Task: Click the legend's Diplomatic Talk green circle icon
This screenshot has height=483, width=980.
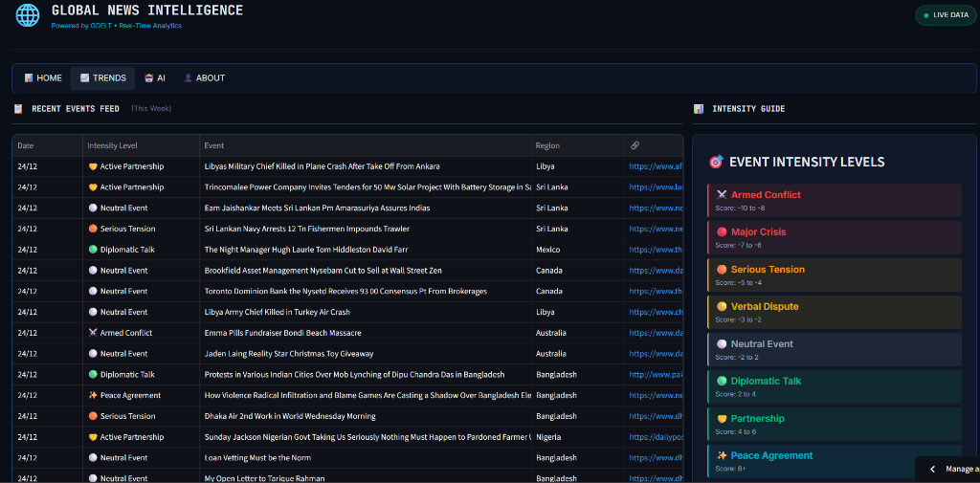Action: (722, 382)
